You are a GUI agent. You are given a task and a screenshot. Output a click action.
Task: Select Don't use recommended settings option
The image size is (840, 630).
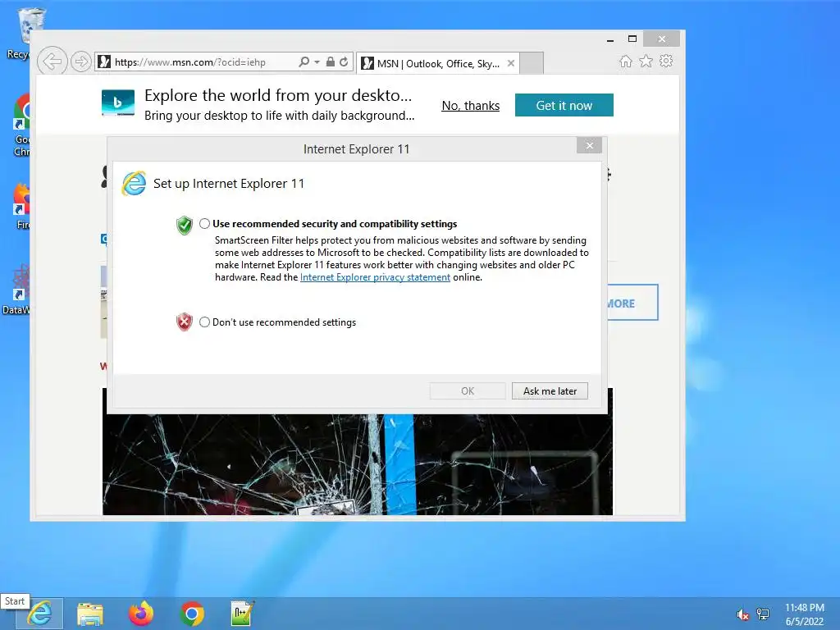click(204, 322)
